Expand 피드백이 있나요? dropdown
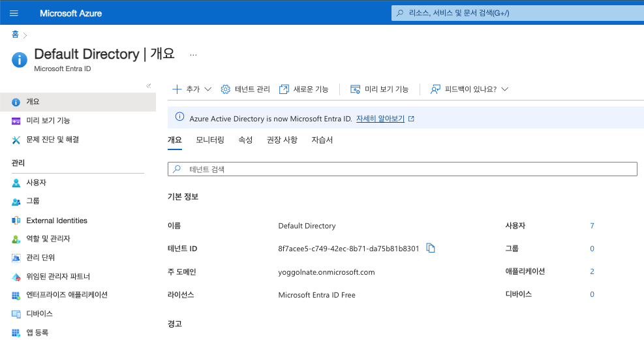The height and width of the screenshot is (340, 644). (x=469, y=89)
